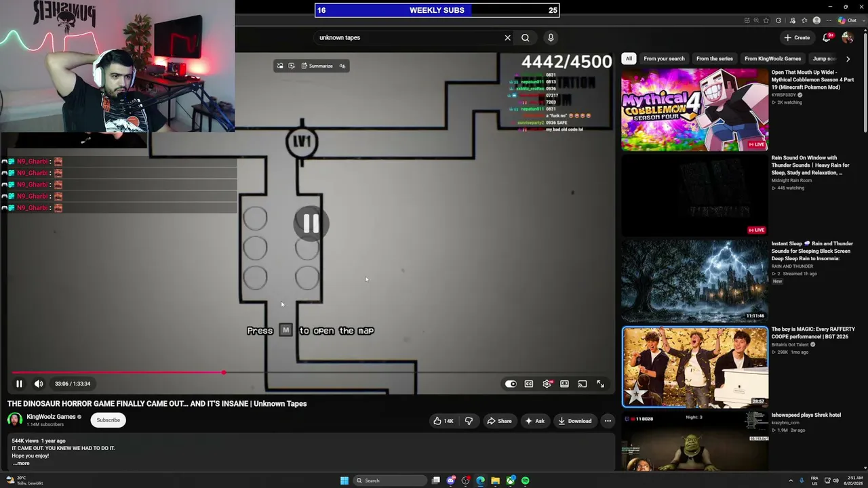Open the YouTube account avatar menu

(x=847, y=38)
